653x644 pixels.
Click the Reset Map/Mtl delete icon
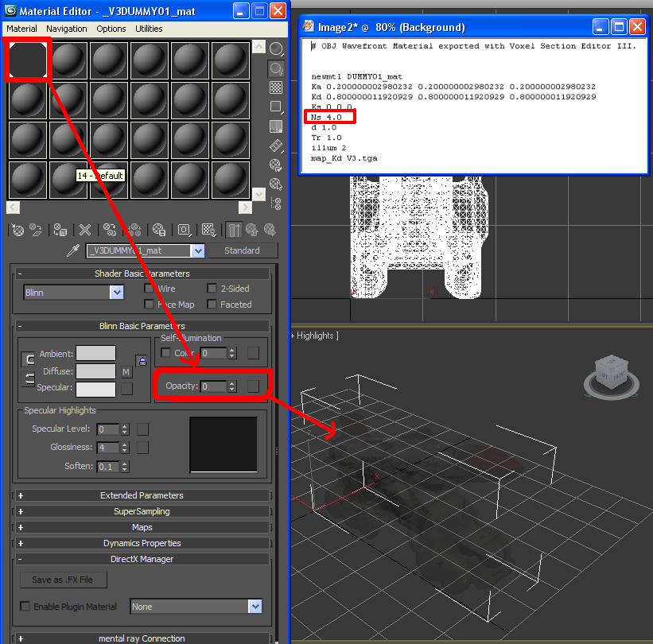86,230
